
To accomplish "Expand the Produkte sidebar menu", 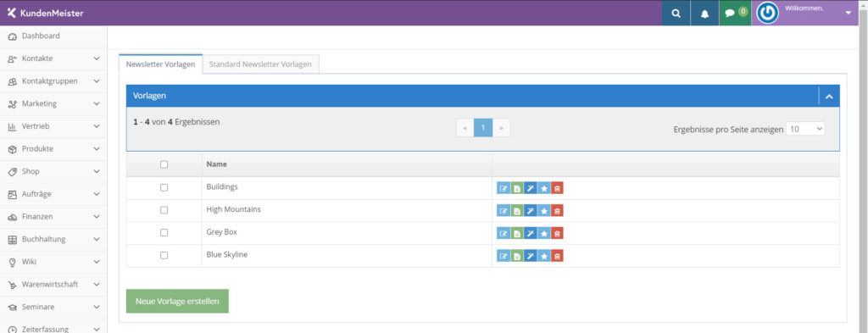I will pos(53,149).
